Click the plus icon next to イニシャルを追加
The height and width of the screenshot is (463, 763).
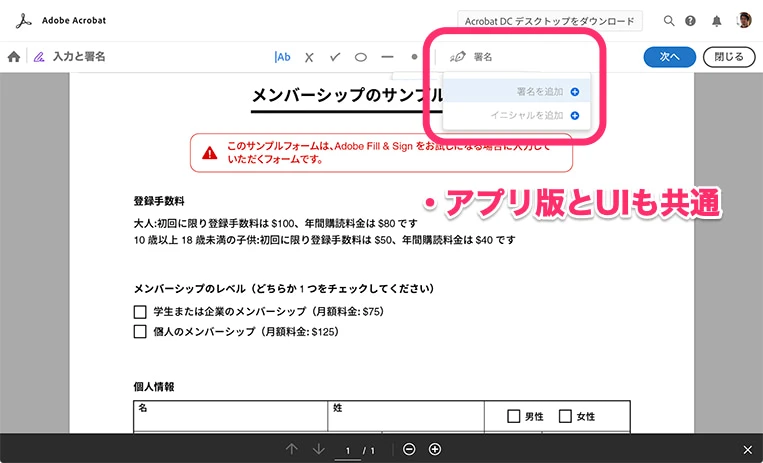(575, 116)
